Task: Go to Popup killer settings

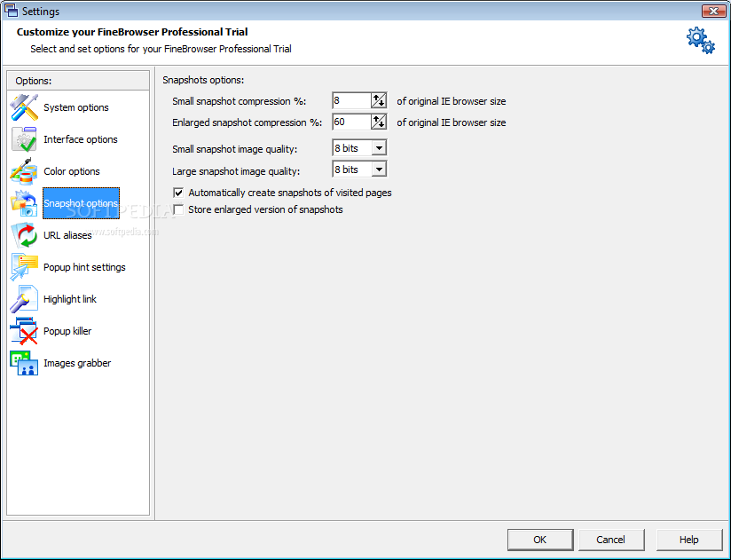Action: click(x=67, y=331)
